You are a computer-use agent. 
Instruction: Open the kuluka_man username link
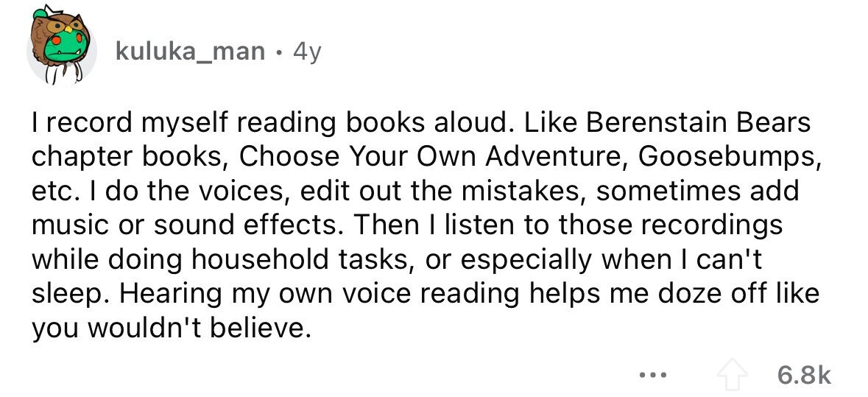point(191,52)
